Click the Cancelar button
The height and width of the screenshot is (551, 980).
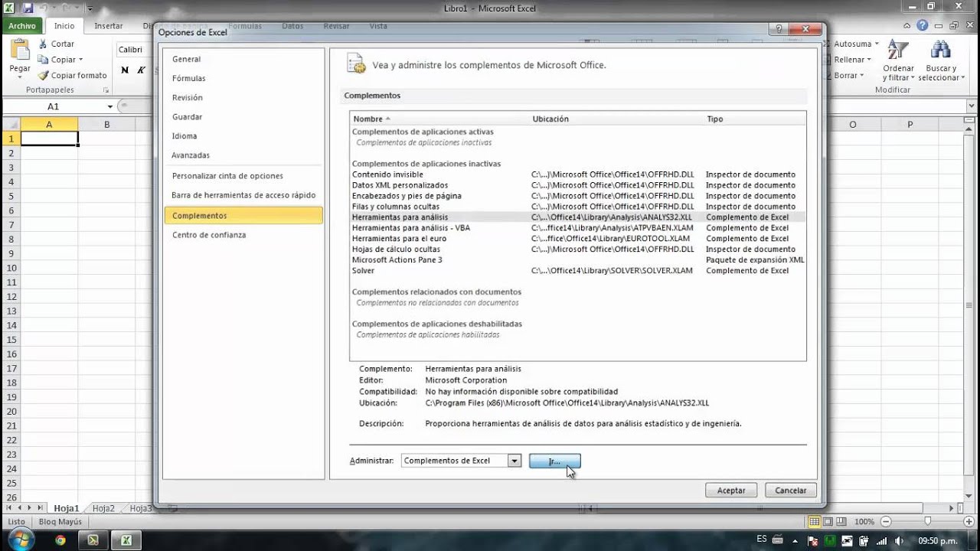[x=791, y=491]
